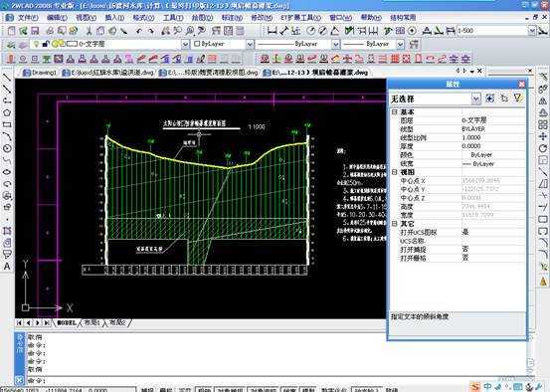Select the Circle tool in left toolbar
The image size is (550, 392).
point(7,148)
